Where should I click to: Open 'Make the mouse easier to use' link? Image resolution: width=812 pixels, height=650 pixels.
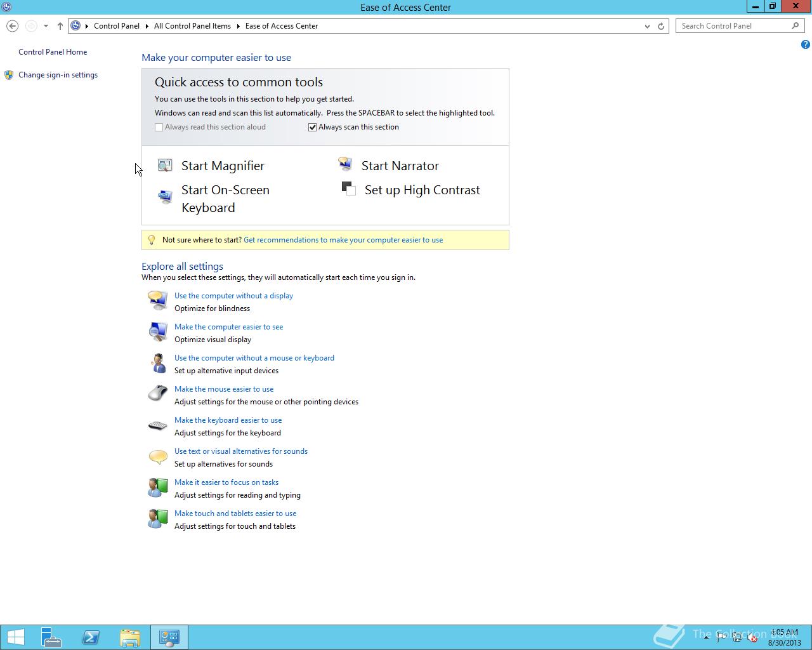pyautogui.click(x=224, y=389)
